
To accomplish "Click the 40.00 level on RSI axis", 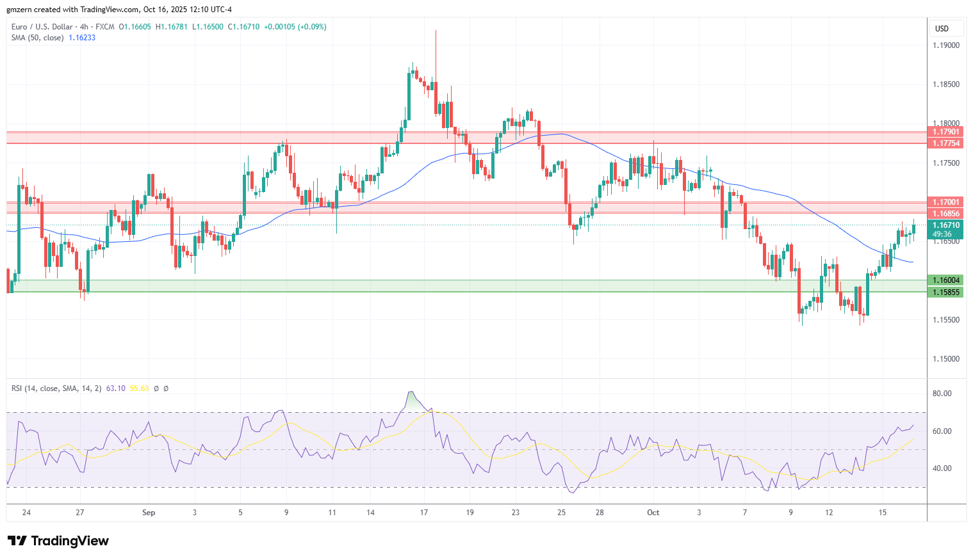I will 942,468.
